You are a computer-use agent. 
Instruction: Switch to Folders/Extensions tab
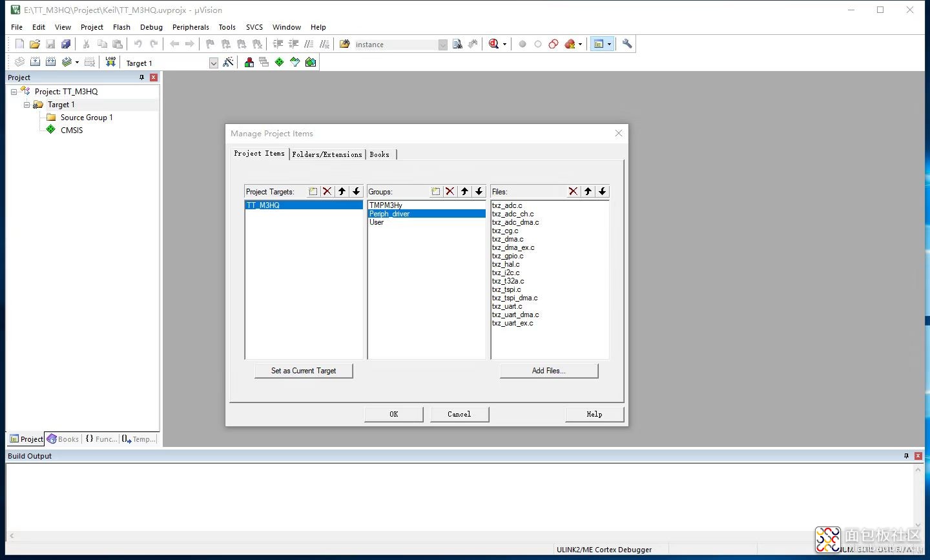[327, 154]
